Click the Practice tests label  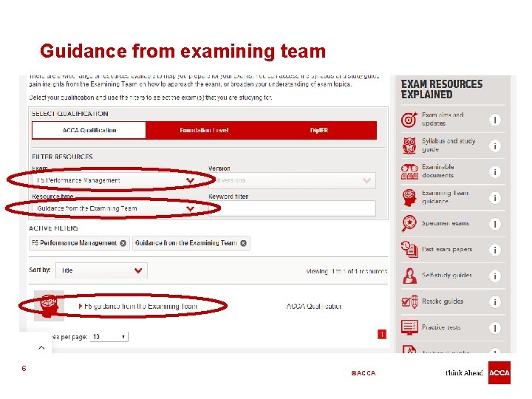(x=441, y=327)
